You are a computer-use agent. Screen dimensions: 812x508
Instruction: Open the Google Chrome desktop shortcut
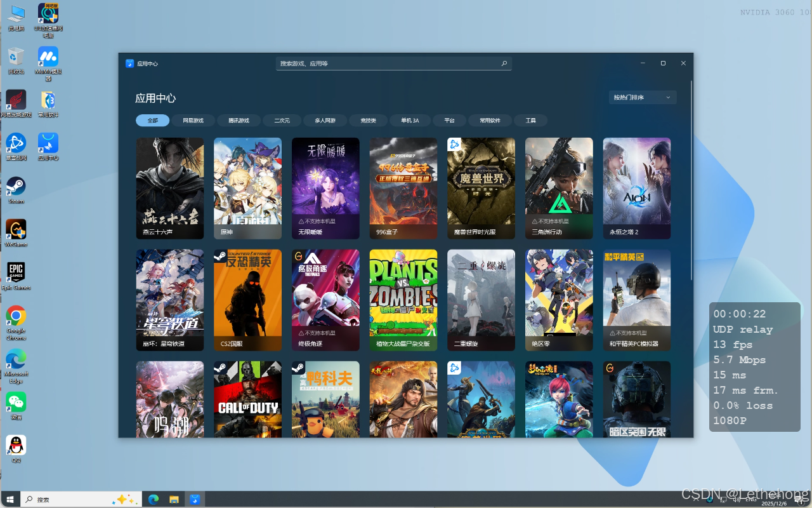click(x=16, y=323)
